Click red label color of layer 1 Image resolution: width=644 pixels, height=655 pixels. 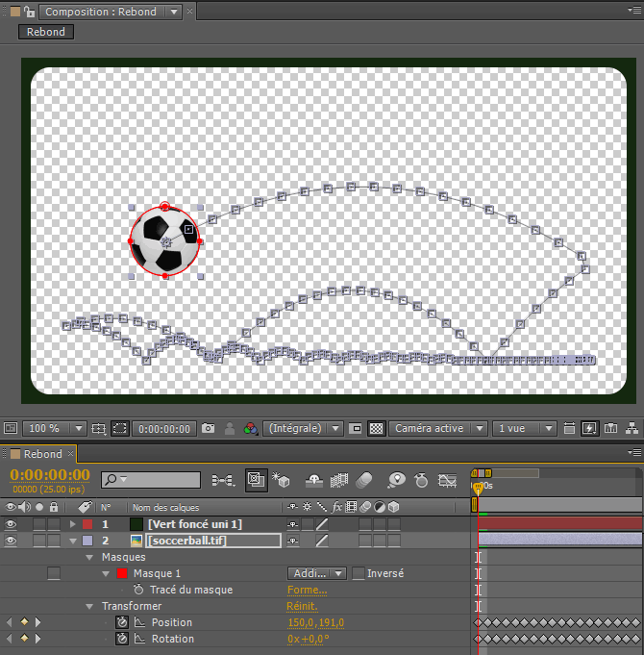[87, 524]
